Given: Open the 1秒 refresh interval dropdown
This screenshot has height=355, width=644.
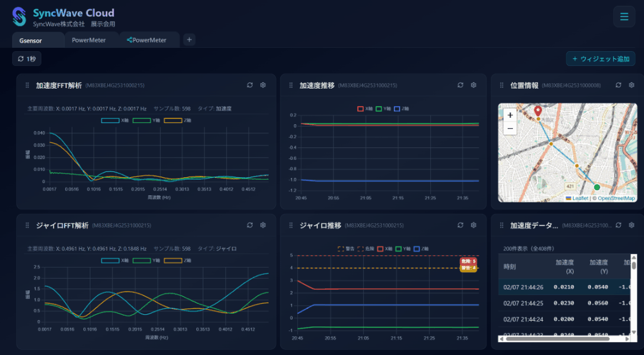Looking at the screenshot, I should [27, 59].
